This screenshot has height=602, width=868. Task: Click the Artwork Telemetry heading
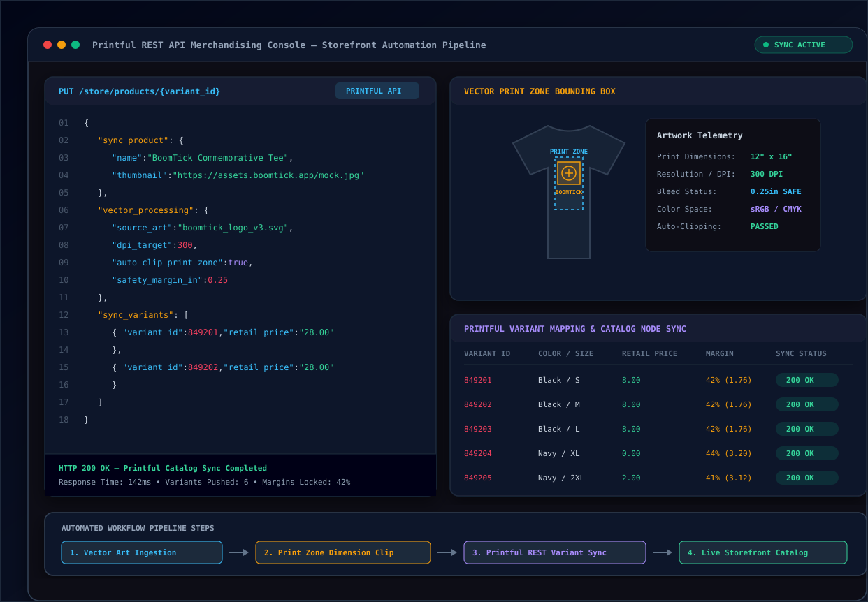click(700, 135)
